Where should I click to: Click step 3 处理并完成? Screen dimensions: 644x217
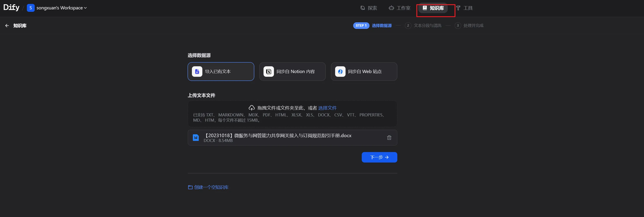[469, 26]
